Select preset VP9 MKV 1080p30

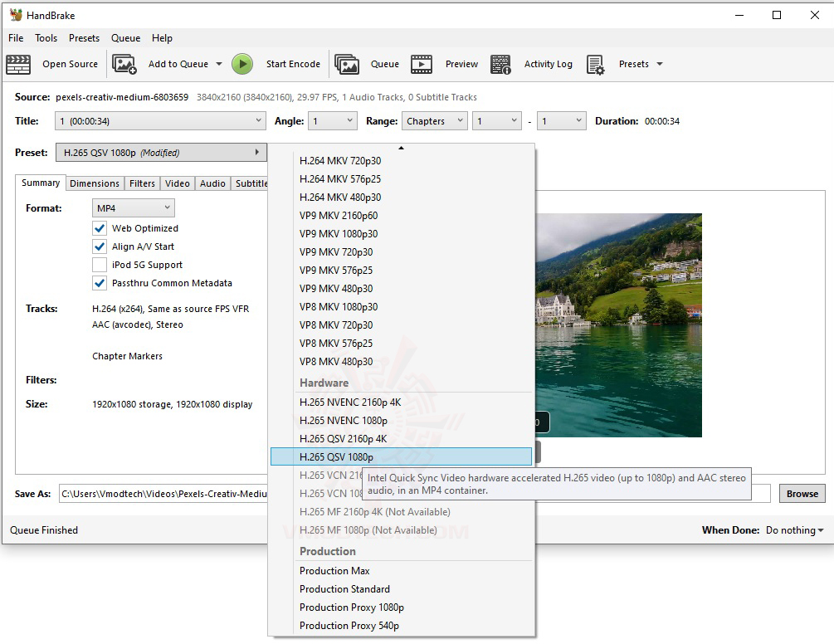[401, 233]
